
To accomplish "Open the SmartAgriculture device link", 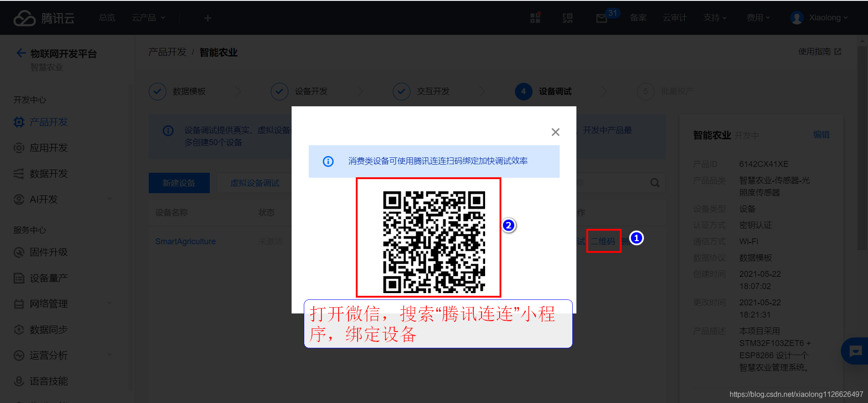I will [185, 242].
